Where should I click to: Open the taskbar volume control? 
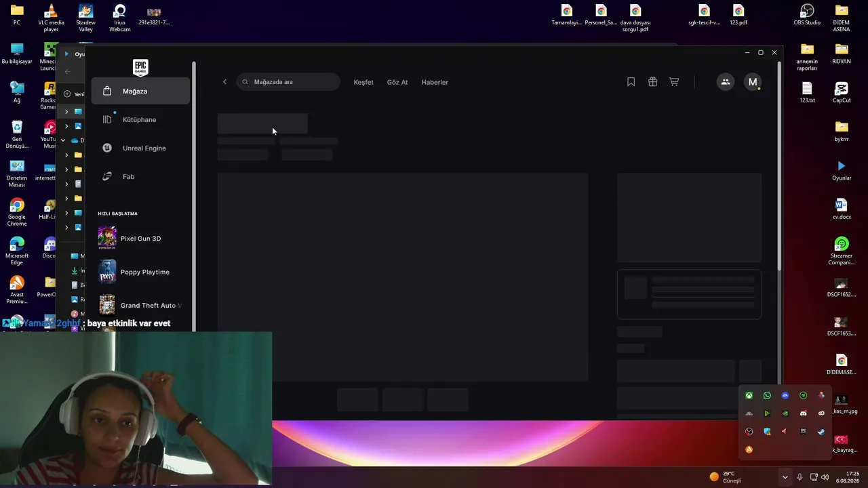coord(825,477)
